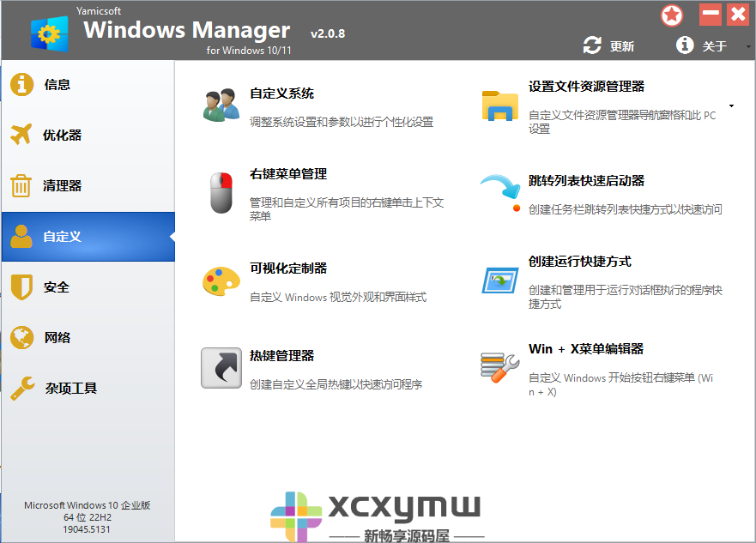This screenshot has width=756, height=543.
Task: Open 创建运行快捷方式 title link
Action: point(580,262)
